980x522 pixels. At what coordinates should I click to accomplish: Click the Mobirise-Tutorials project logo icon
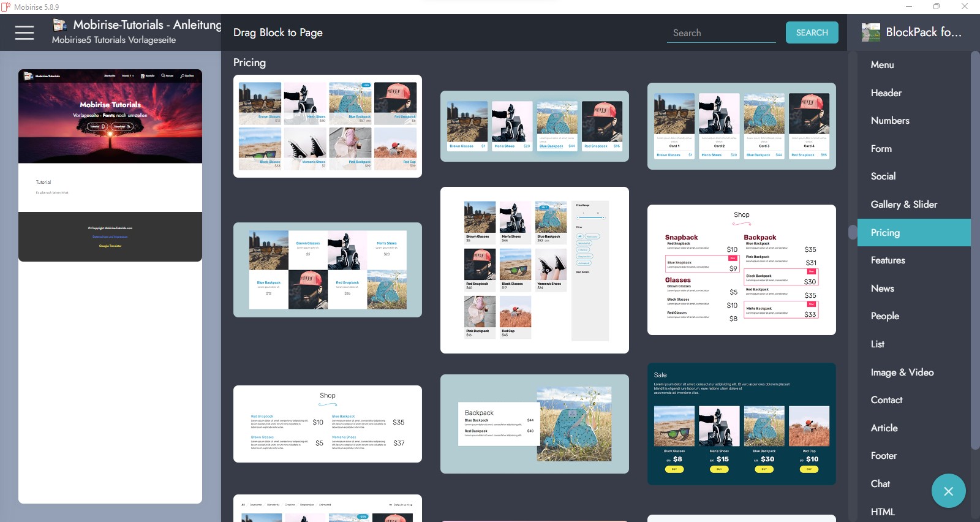click(x=59, y=25)
